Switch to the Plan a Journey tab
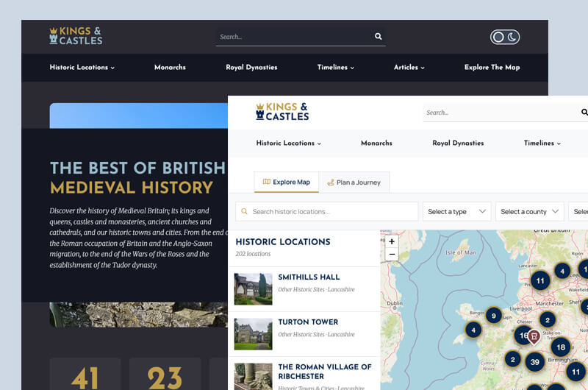 354,182
